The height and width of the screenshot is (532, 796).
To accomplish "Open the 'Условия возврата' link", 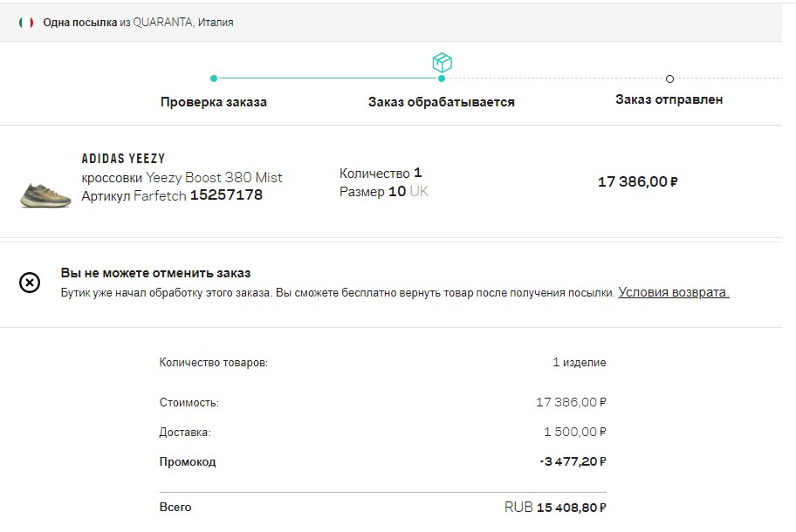I will click(x=674, y=292).
